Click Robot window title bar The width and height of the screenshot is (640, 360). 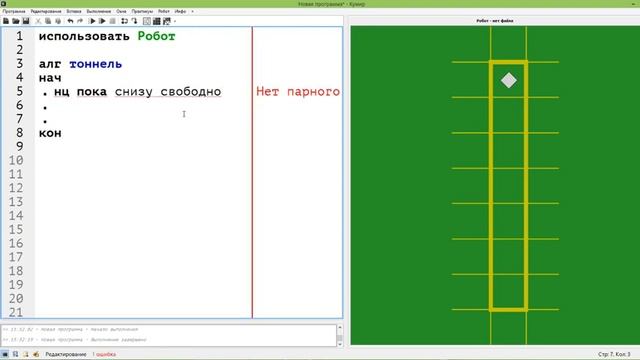click(x=495, y=20)
